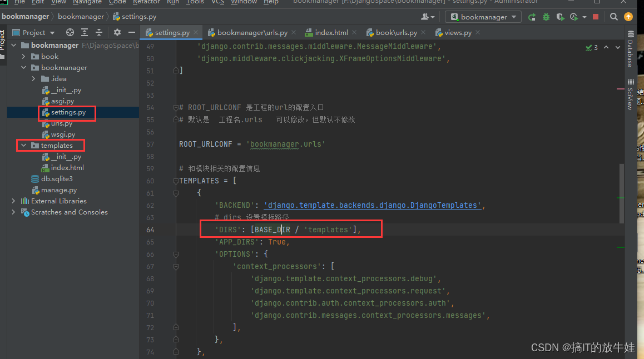The height and width of the screenshot is (359, 644).
Task: Collapse all in Project panel icon
Action: 99,32
